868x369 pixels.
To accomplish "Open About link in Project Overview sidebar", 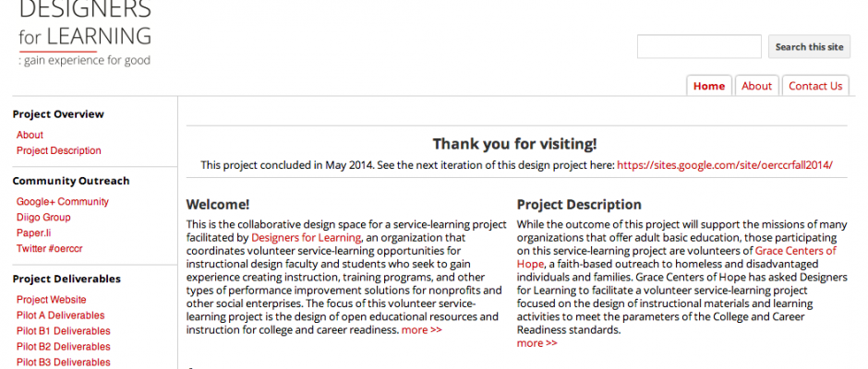I will pos(30,135).
